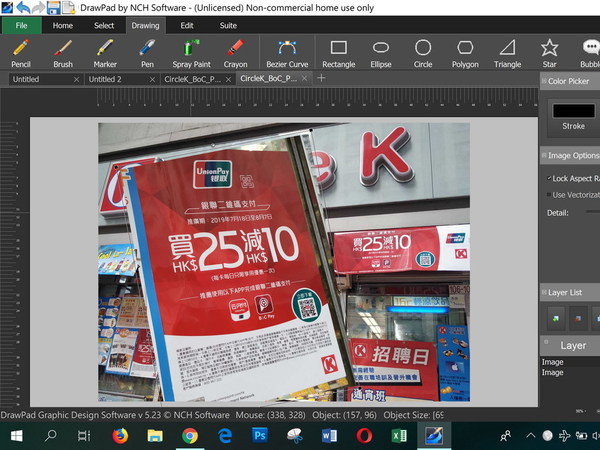Switch to the Suite ribbon tab
Image resolution: width=600 pixels, height=450 pixels.
[228, 26]
